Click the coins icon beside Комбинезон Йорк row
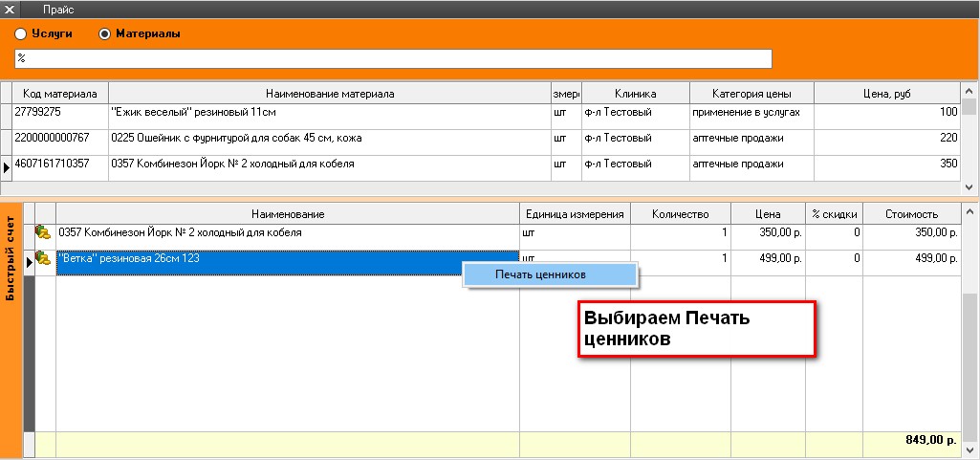The image size is (980, 460). (x=43, y=233)
